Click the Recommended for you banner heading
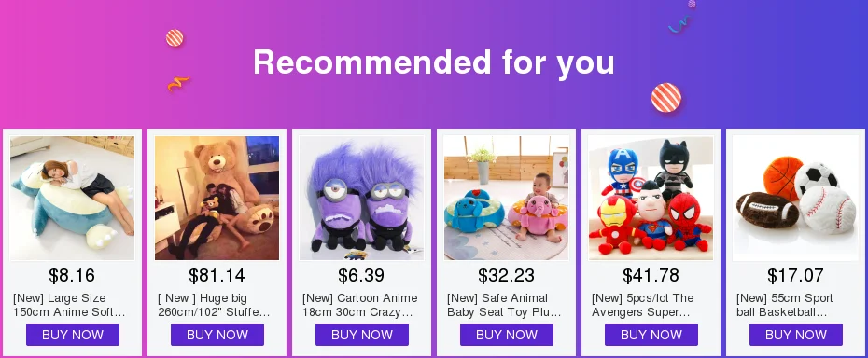This screenshot has width=868, height=358. pos(434,62)
